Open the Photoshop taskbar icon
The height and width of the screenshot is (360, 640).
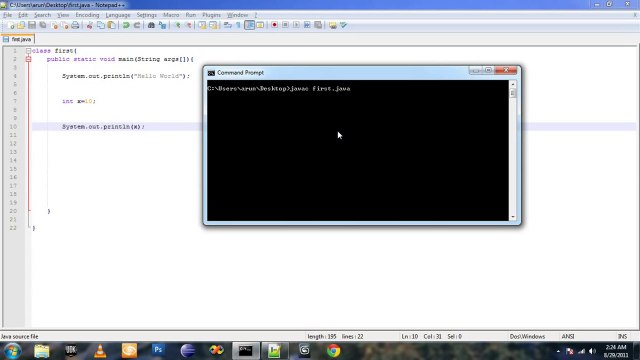[158, 351]
